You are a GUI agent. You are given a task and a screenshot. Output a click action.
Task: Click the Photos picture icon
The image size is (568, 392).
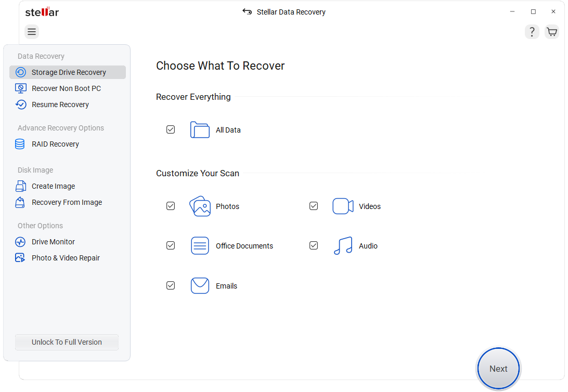click(200, 206)
